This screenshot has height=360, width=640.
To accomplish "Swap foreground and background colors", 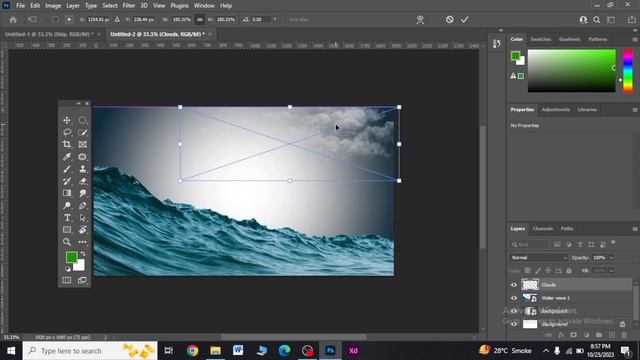I will pyautogui.click(x=83, y=253).
